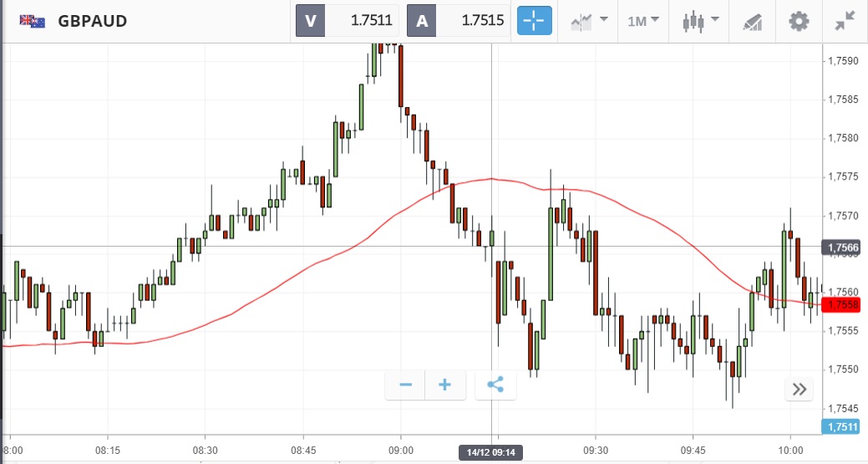Click the blue 1.7511 current price label

coord(845,426)
